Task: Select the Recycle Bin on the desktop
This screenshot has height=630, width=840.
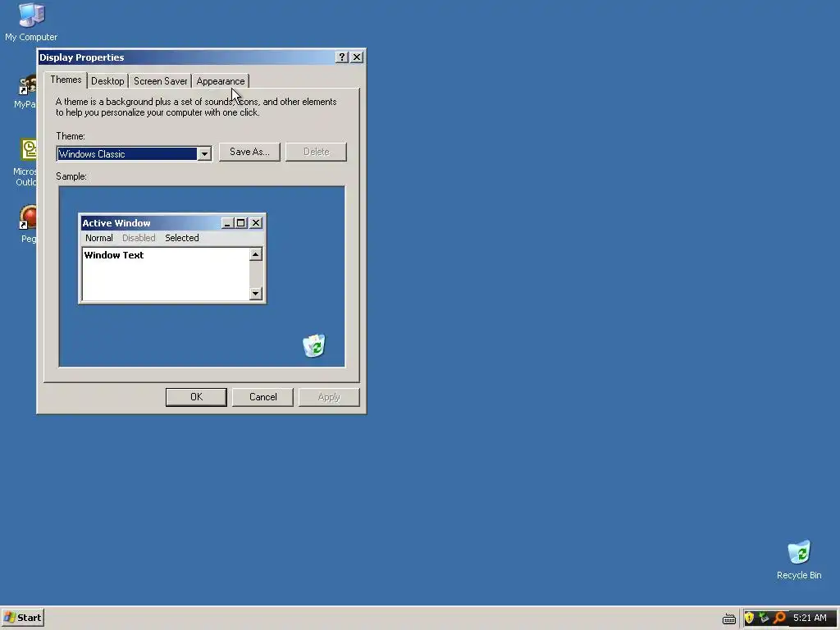Action: pos(799,559)
